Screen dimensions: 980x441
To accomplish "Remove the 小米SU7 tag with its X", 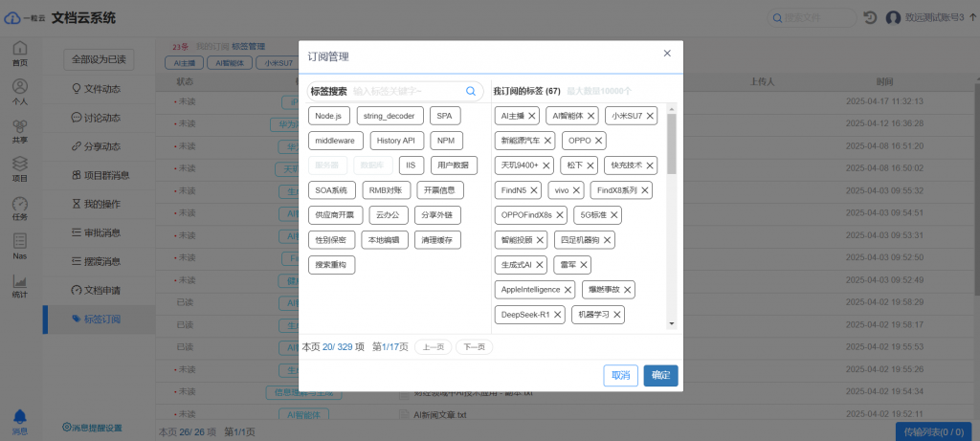I will point(650,116).
